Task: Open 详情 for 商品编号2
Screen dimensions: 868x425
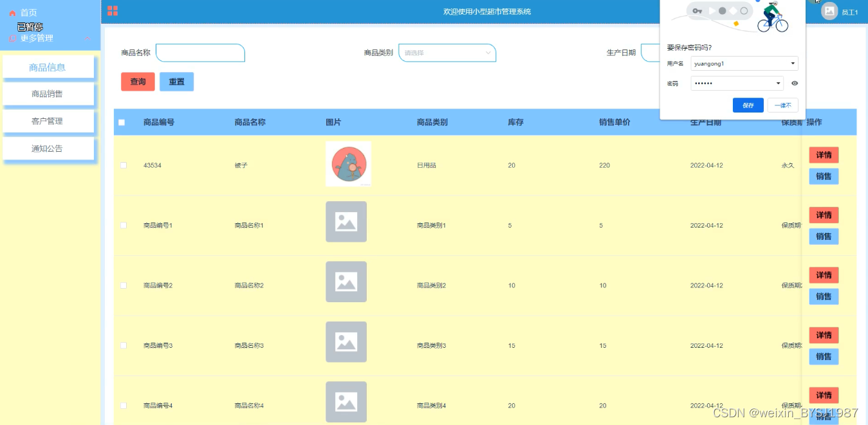Action: point(824,275)
